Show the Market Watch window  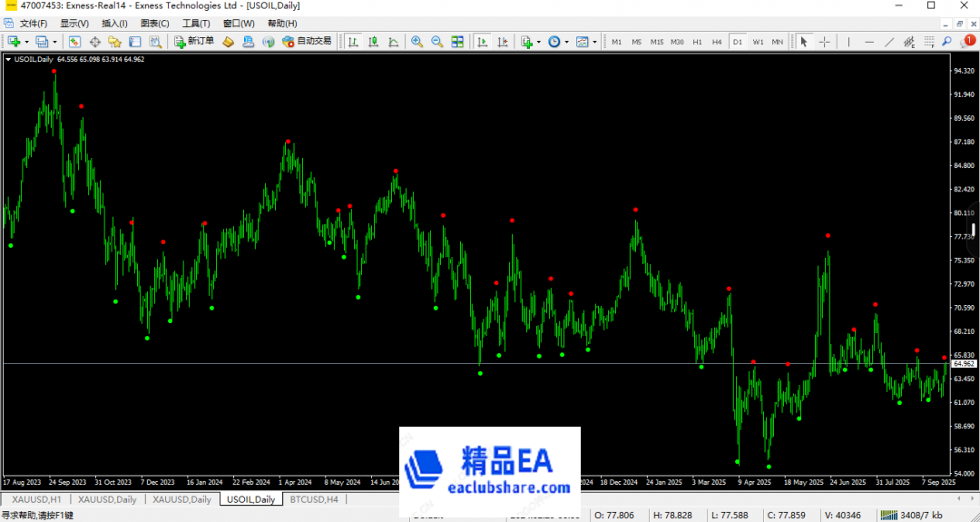point(75,42)
